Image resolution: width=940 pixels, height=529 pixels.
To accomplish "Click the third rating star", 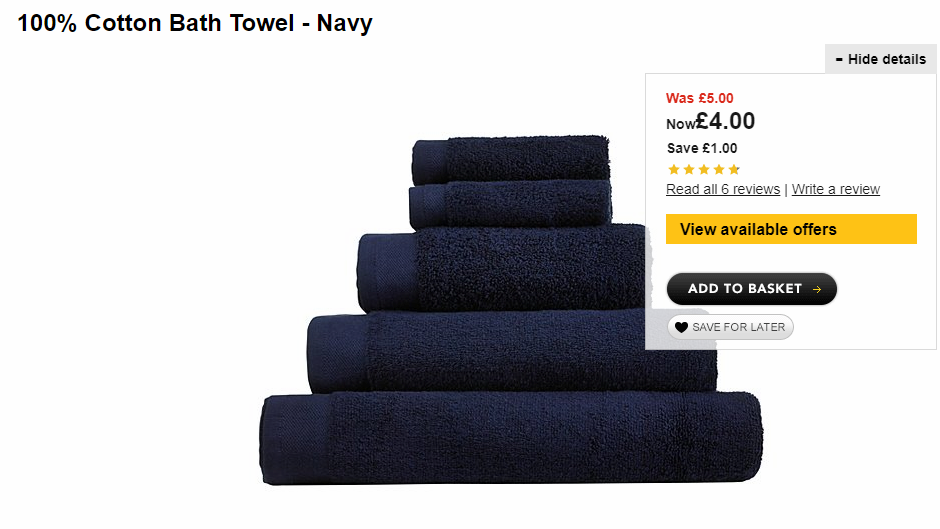I will pos(704,170).
